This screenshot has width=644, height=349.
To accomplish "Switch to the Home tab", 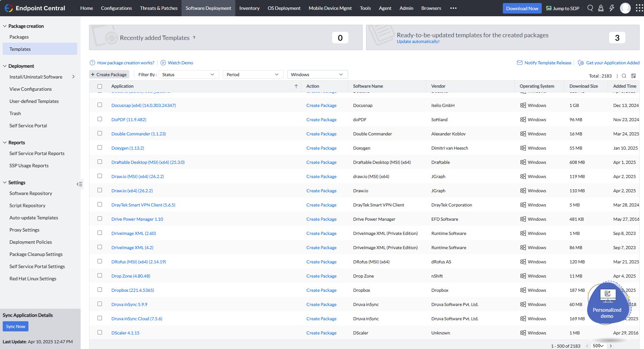I will pyautogui.click(x=87, y=8).
